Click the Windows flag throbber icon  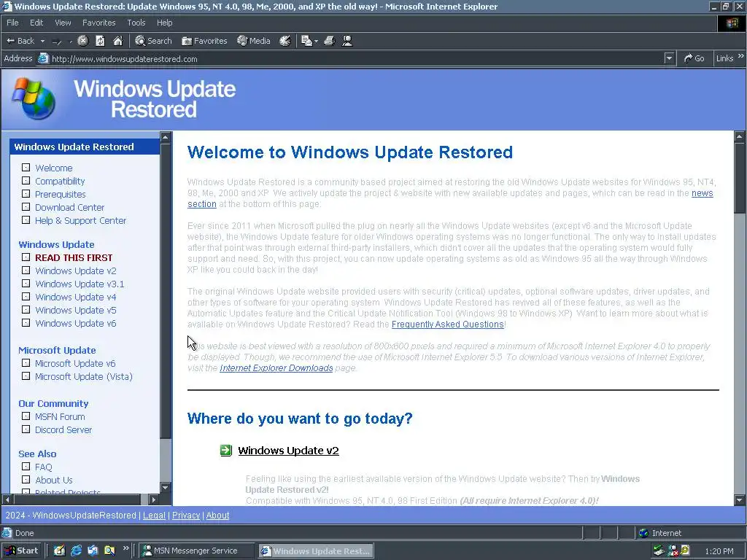click(732, 23)
